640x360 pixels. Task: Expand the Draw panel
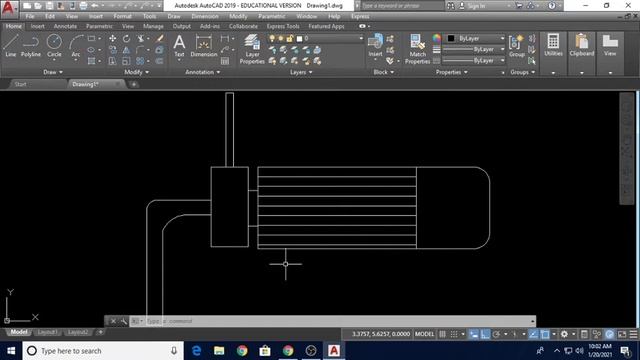click(53, 72)
